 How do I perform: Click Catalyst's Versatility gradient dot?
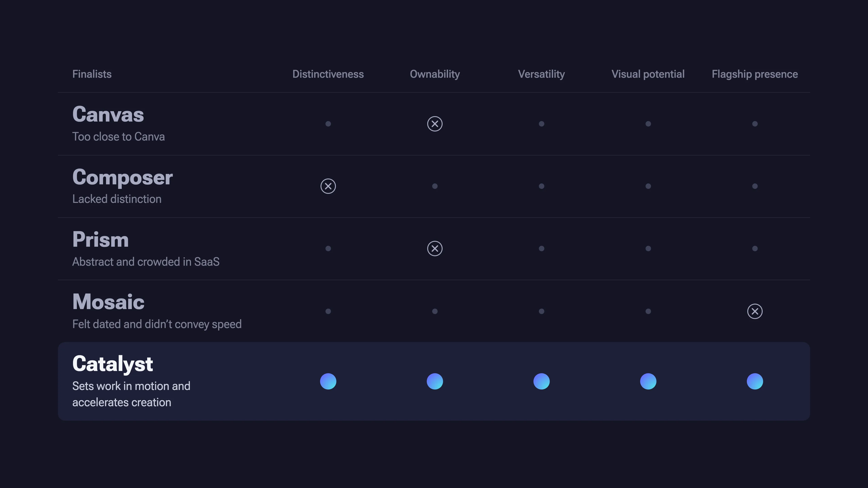coord(542,381)
